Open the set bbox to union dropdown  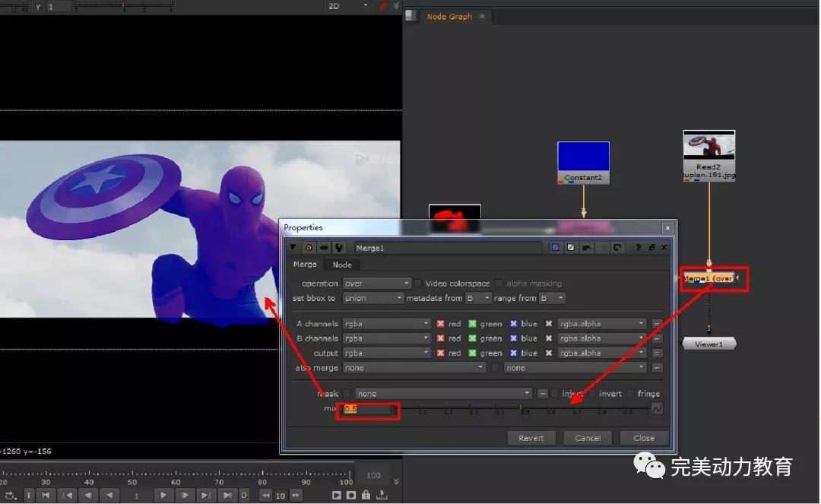tap(372, 298)
